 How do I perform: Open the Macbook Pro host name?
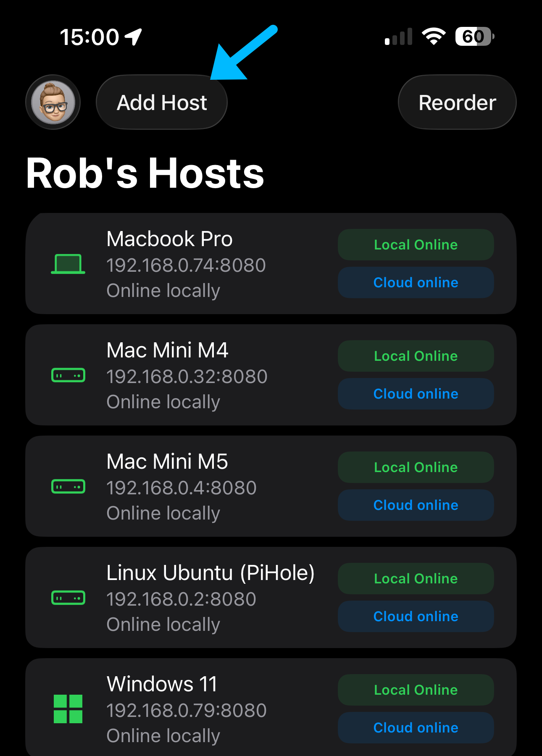[x=169, y=239]
